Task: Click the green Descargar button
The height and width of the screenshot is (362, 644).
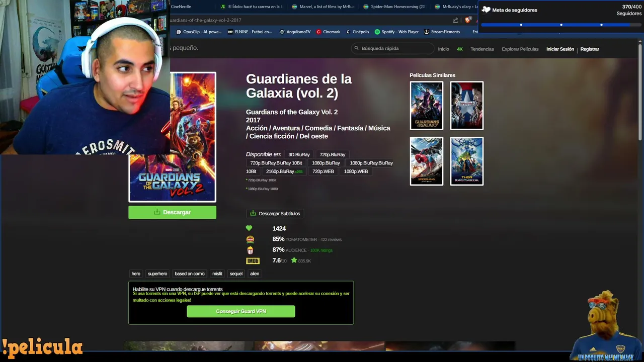Action: 172,212
